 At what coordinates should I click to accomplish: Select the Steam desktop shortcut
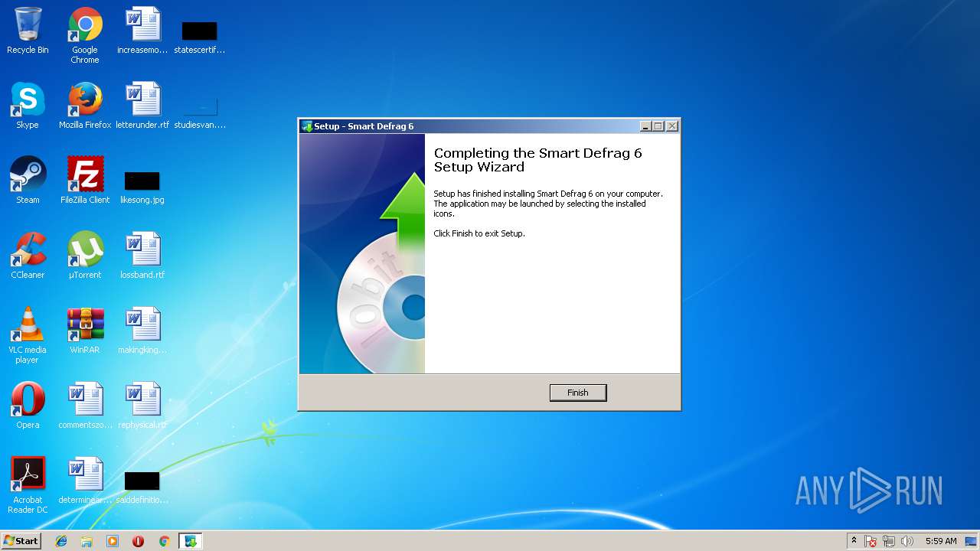coord(28,181)
